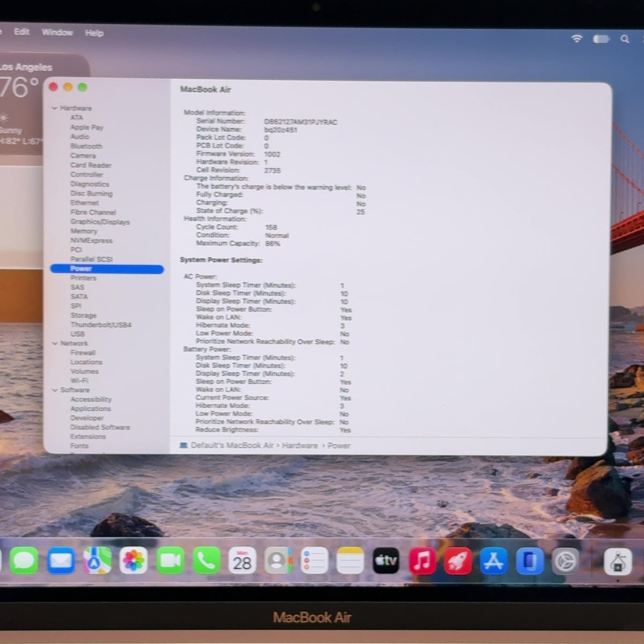Collapse the Software section

55,390
